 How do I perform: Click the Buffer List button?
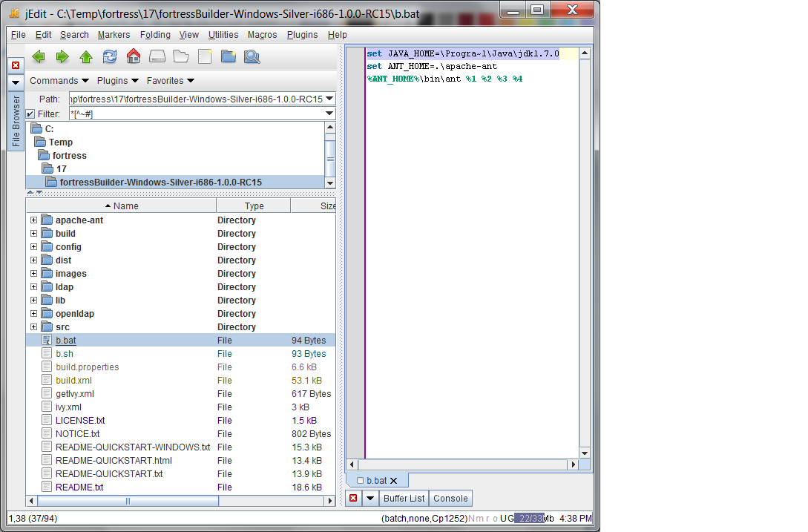tap(404, 499)
